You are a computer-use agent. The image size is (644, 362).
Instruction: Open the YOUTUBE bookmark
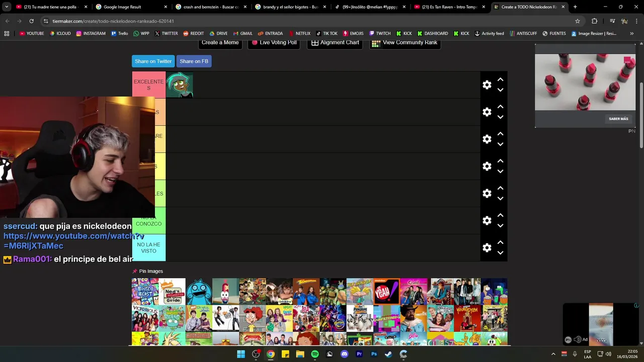[32, 34]
